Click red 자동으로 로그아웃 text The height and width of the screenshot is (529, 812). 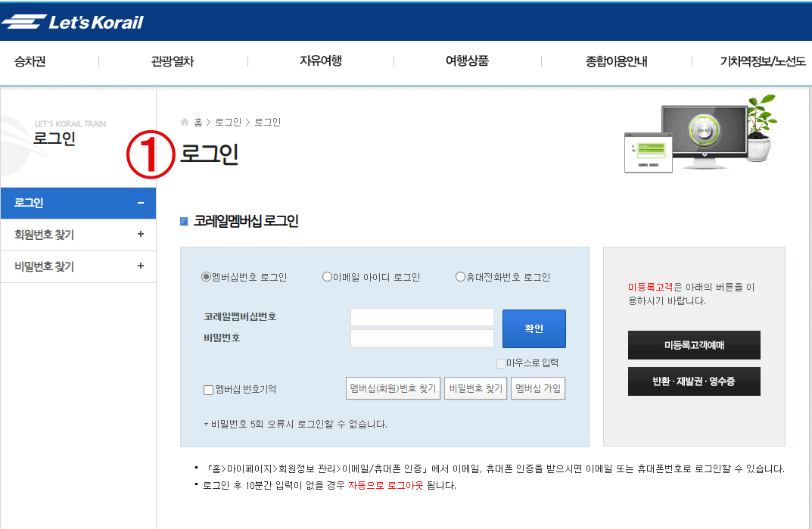(385, 485)
